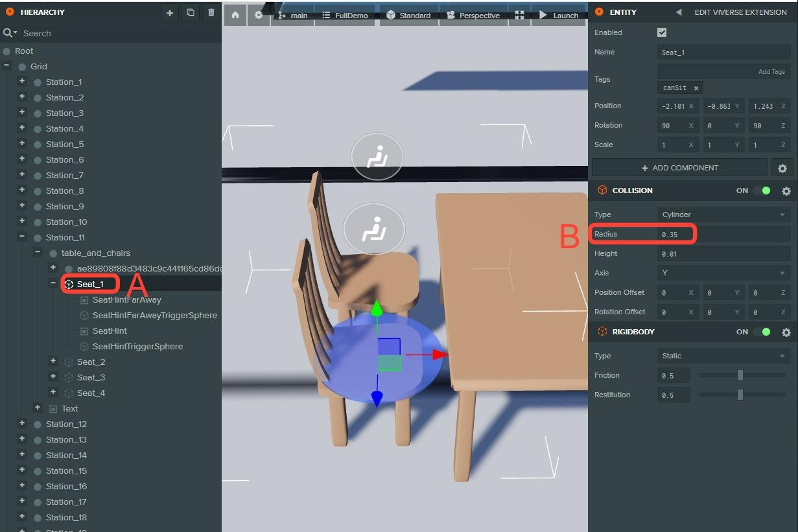This screenshot has width=798, height=532.
Task: Uncheck the Enabled checkbox for the entity
Action: point(662,32)
